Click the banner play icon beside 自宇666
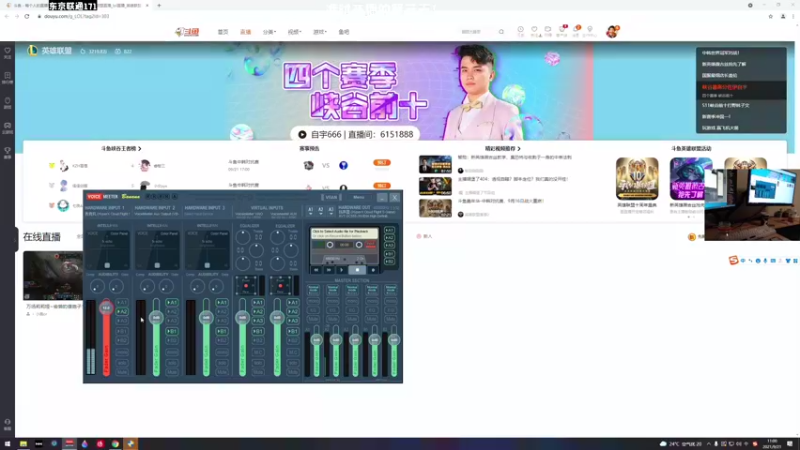This screenshot has height=450, width=800. [x=302, y=134]
